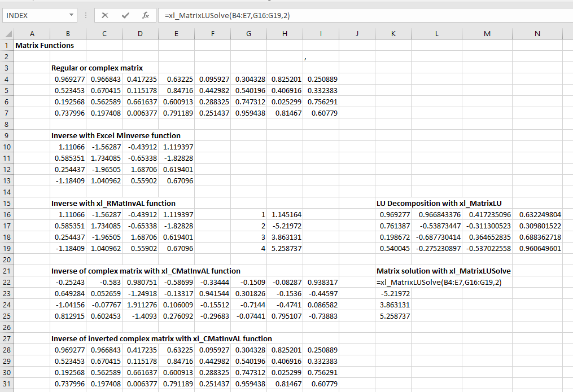
Task: Select column B header
Action: [x=68, y=34]
